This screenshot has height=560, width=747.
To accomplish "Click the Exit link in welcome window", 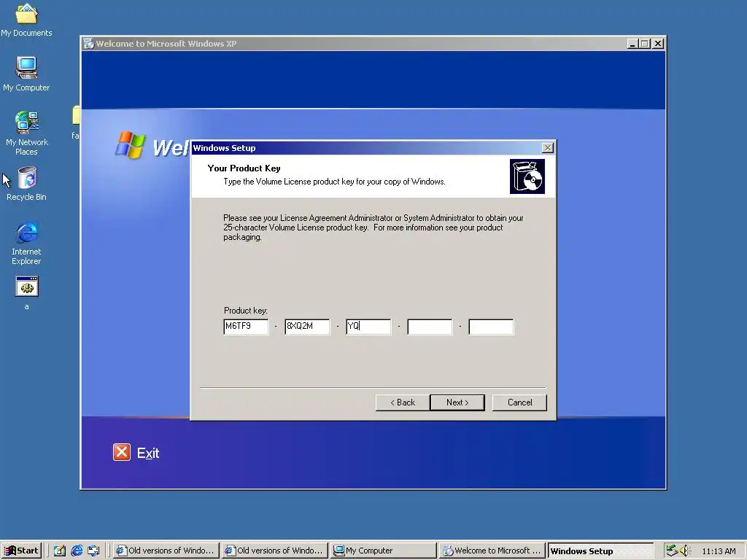I will tap(148, 453).
